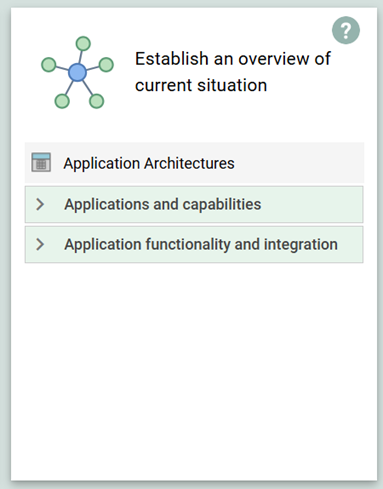The image size is (383, 489).
Task: Click the Application Architectures table icon
Action: 41,162
